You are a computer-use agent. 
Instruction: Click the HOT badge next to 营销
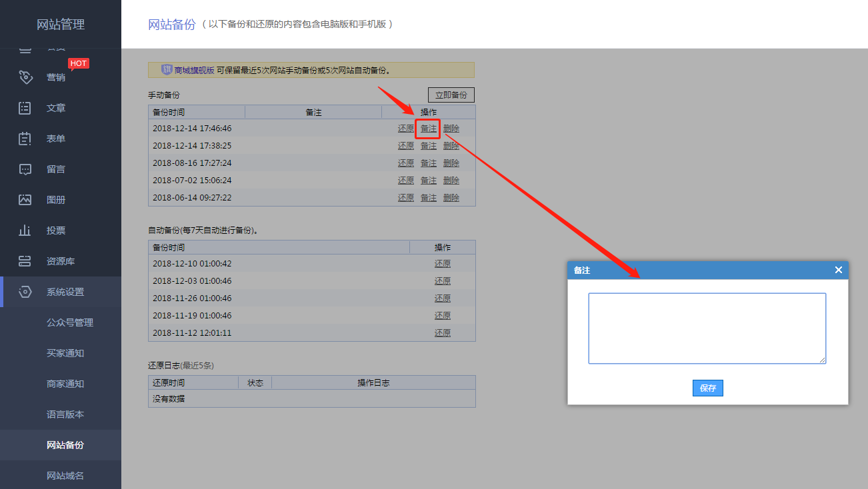(79, 63)
